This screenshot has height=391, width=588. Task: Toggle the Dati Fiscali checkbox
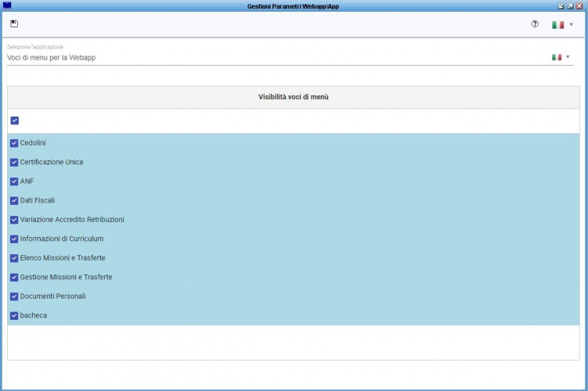[14, 201]
